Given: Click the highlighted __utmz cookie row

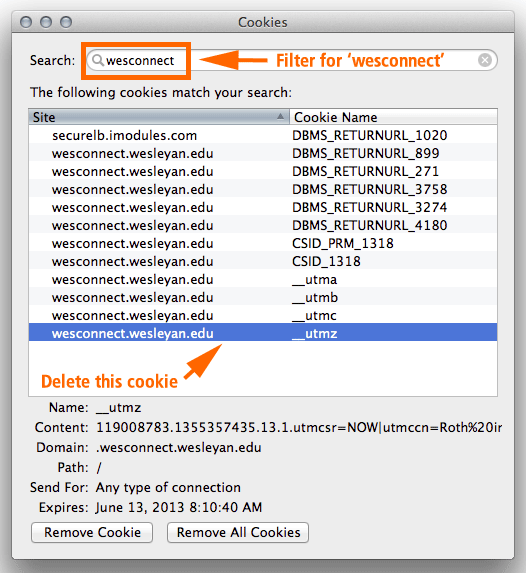Looking at the screenshot, I should [263, 333].
